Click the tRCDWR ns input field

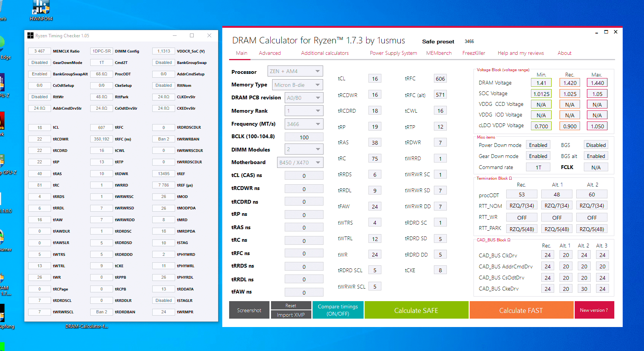304,189
